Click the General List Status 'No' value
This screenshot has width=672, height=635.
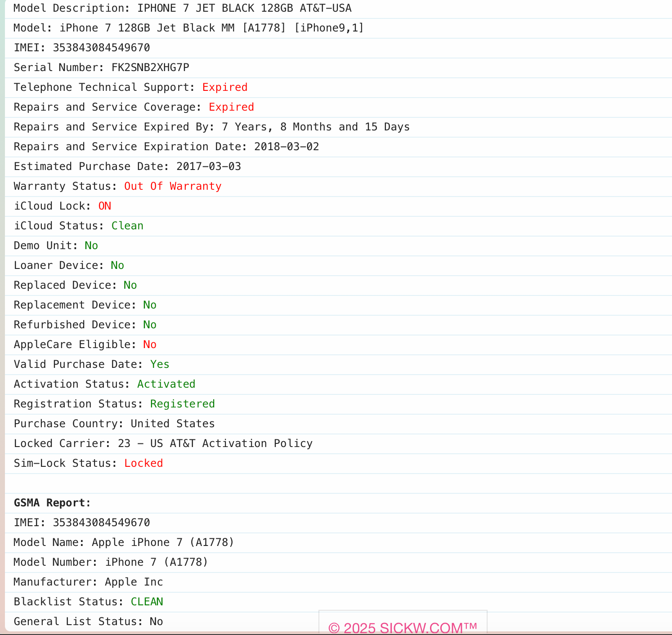tap(157, 622)
